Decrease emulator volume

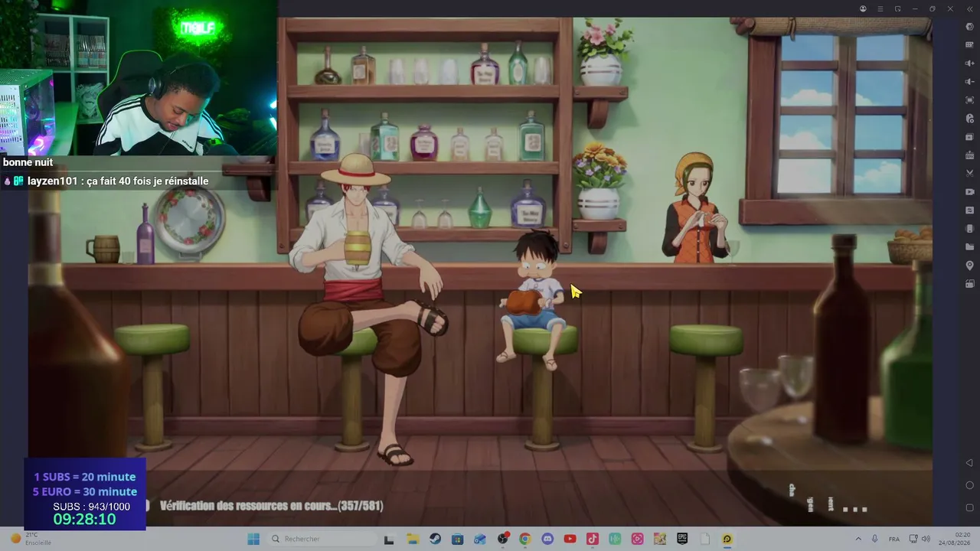969,82
